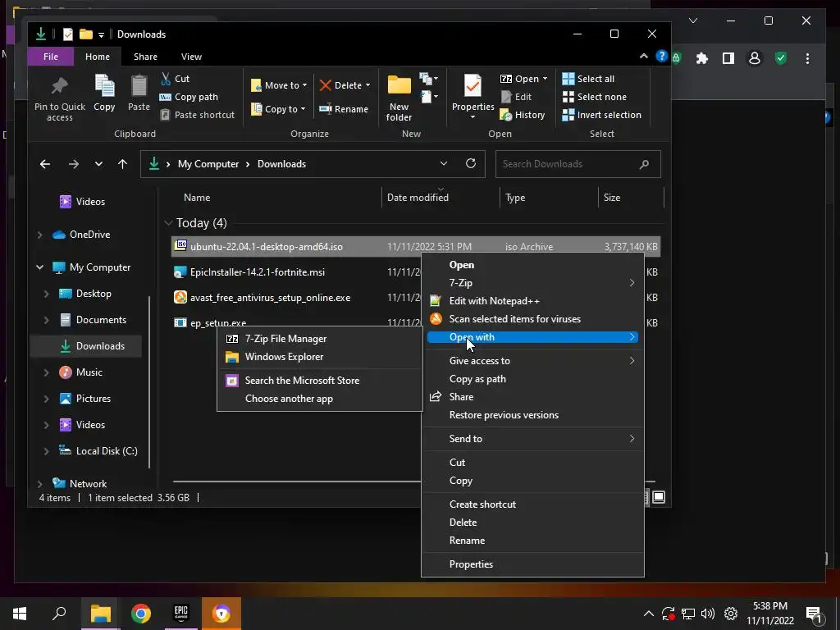Click the Cut scissors in ribbon
The width and height of the screenshot is (840, 630).
click(166, 79)
